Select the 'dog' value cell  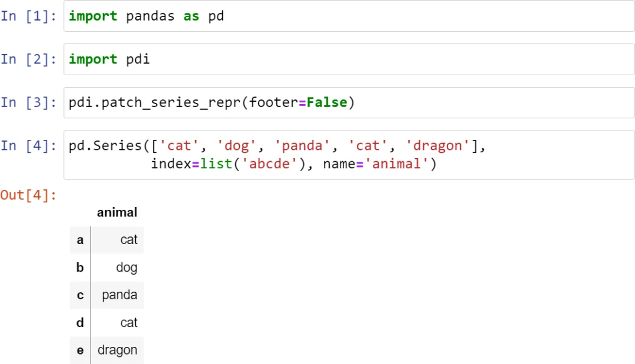126,268
